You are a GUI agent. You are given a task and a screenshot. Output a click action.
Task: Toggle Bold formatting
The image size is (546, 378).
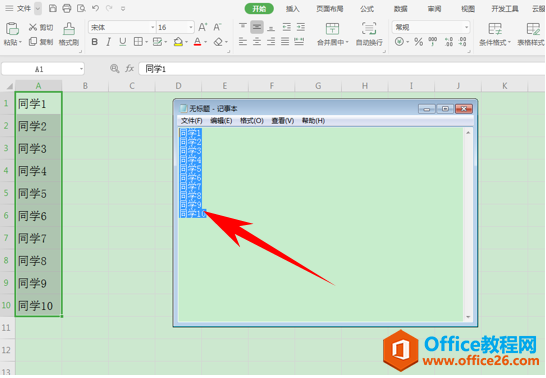click(94, 42)
